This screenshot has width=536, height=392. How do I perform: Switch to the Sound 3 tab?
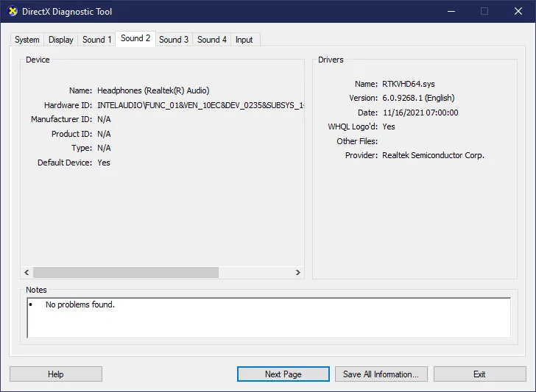point(174,40)
